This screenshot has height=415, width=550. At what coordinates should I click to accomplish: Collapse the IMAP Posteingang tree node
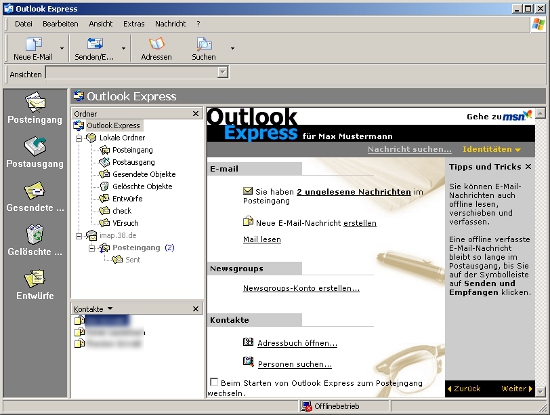pyautogui.click(x=92, y=248)
